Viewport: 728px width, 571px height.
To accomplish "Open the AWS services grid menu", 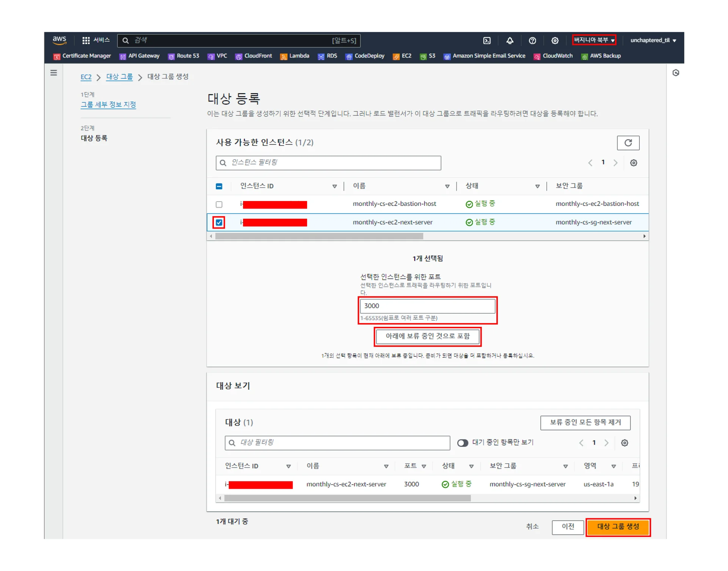I will pos(86,40).
